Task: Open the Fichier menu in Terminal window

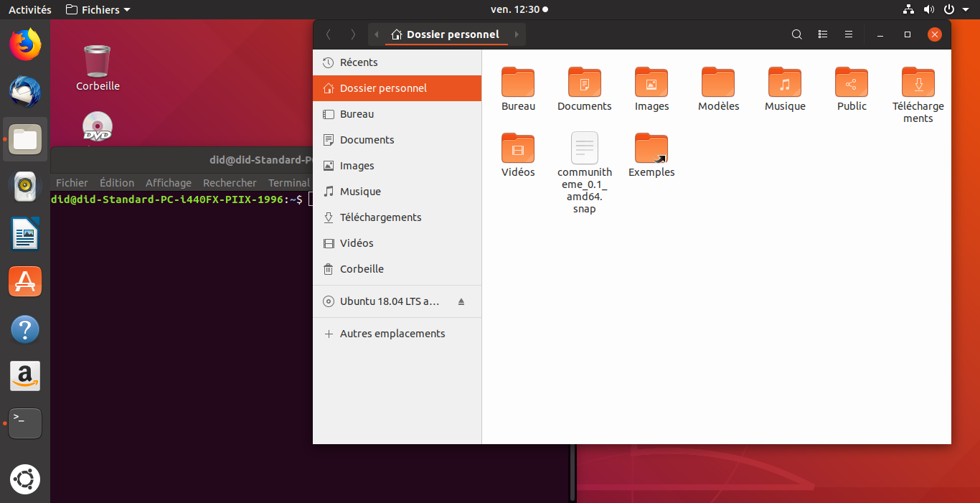Action: click(72, 183)
